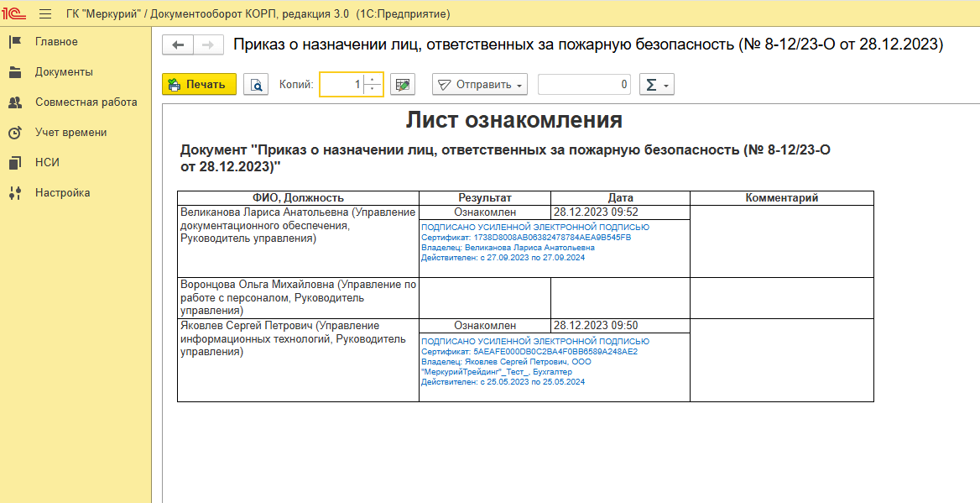Click the 1C logo icon
Screen dimensions: 980x503
click(x=16, y=14)
